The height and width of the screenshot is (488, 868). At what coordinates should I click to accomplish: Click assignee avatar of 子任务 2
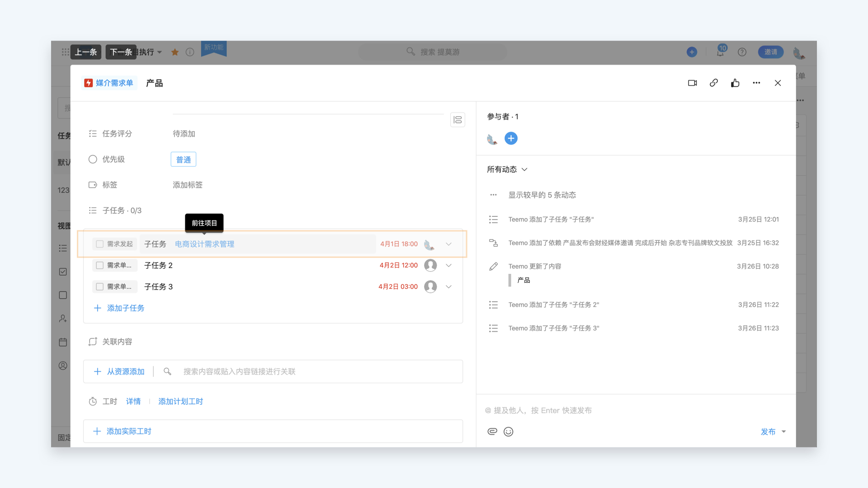click(430, 265)
